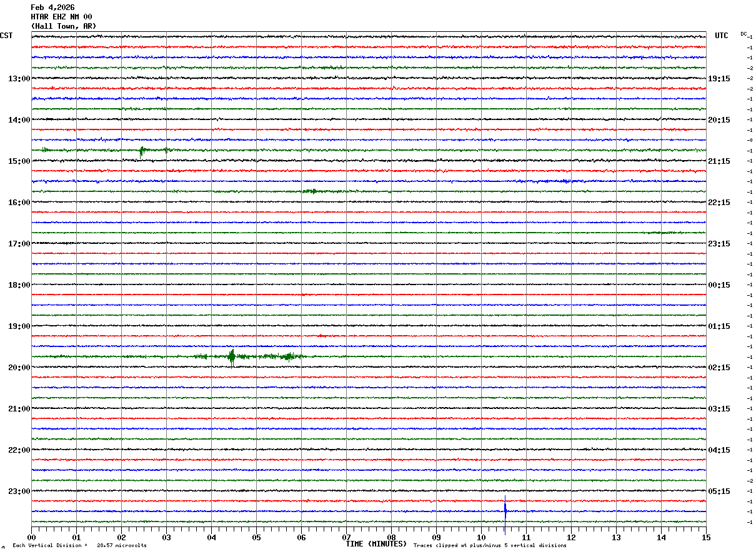This screenshot has height=554, width=756.
Task: Click the small green event near minute 2.5
Action: (142, 151)
